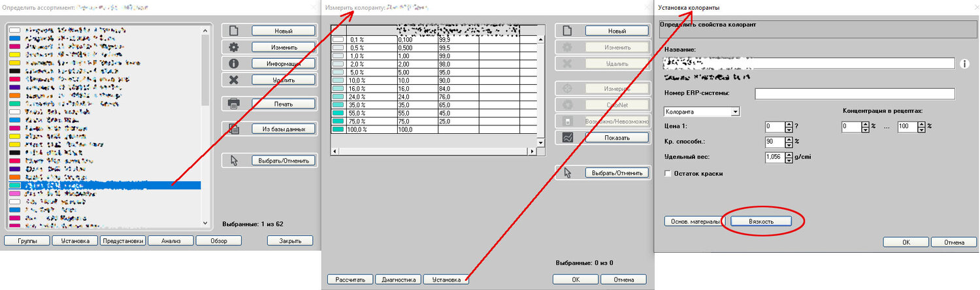Decrease the Кр. способн. spinner value
The width and height of the screenshot is (980, 290).
[789, 144]
